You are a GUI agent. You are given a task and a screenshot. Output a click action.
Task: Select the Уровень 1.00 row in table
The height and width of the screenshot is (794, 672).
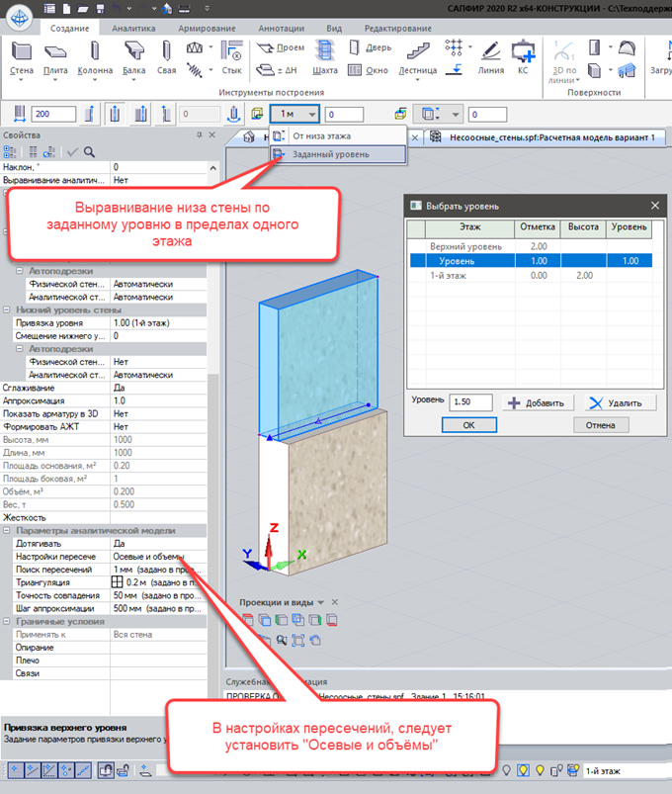(x=531, y=261)
